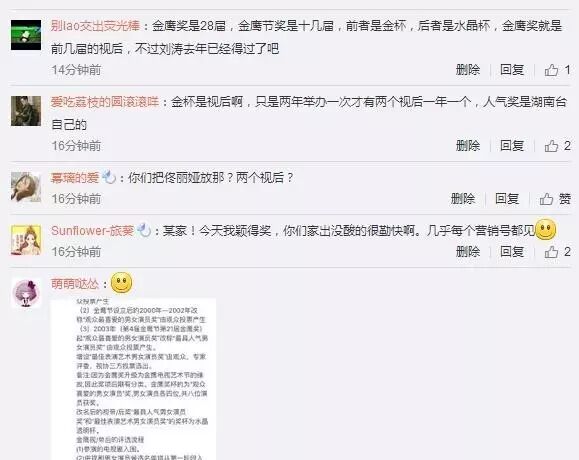This screenshot has width=579, height=460.
Task: Delete 爱吃荔枝的圆滚滚咩's comment
Action: (x=468, y=146)
